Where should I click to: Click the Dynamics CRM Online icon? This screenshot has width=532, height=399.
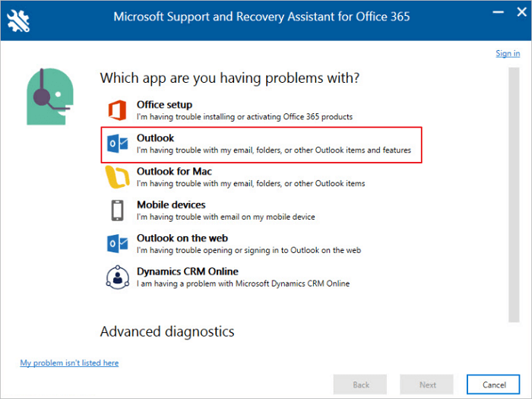pyautogui.click(x=116, y=277)
